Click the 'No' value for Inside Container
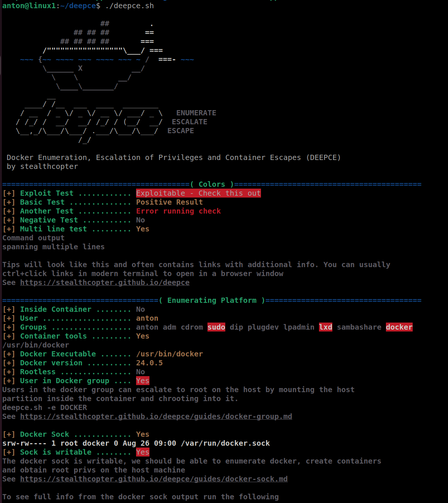The height and width of the screenshot is (503, 448). coord(141,310)
